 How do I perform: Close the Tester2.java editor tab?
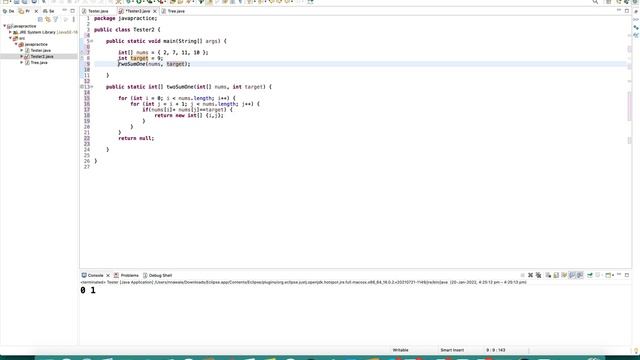pyautogui.click(x=155, y=11)
